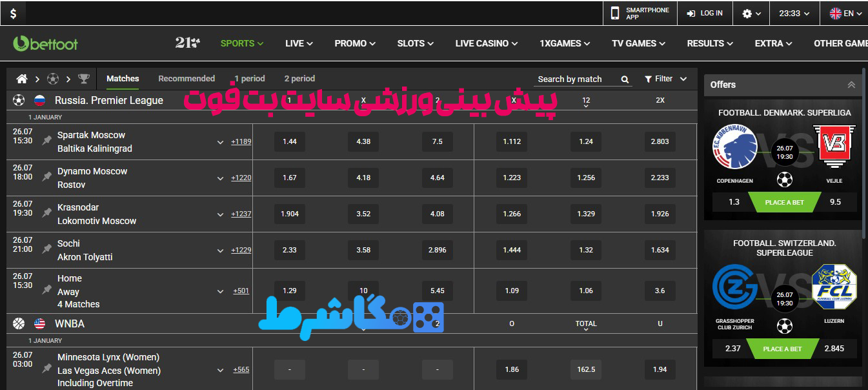Image resolution: width=868 pixels, height=390 pixels.
Task: Pin the Dynamo Moscow match
Action: coord(46,177)
